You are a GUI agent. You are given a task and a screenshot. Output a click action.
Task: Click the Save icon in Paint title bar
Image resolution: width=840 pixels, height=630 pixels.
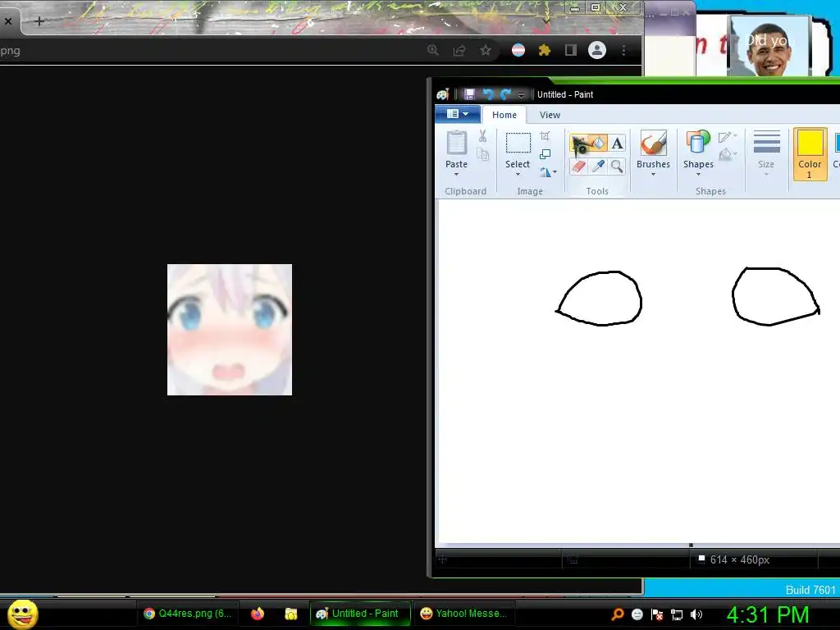click(469, 94)
